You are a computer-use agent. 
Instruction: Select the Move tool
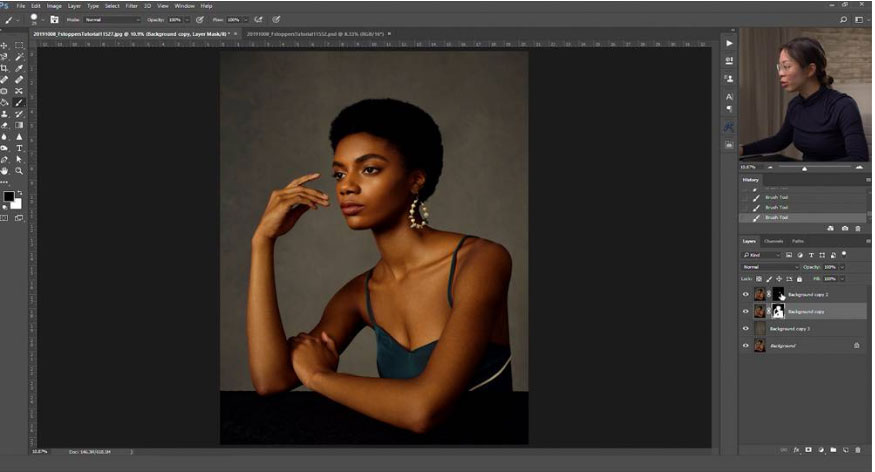click(x=5, y=46)
